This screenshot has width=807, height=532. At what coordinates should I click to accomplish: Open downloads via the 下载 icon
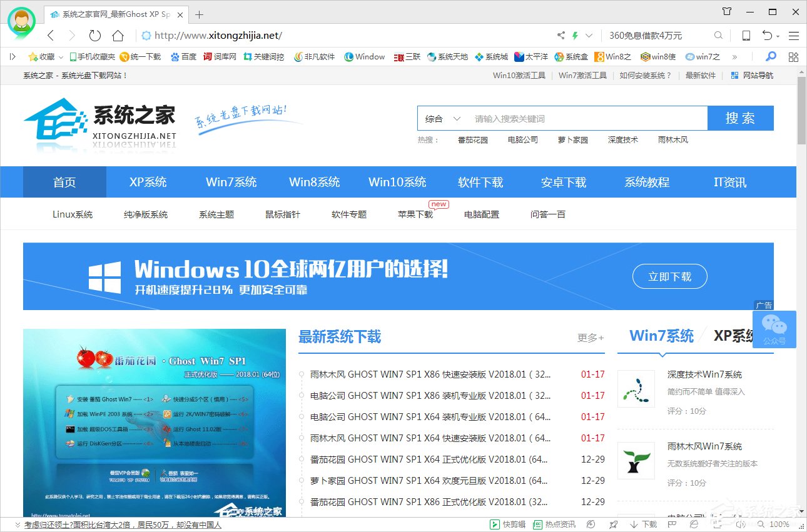click(644, 524)
